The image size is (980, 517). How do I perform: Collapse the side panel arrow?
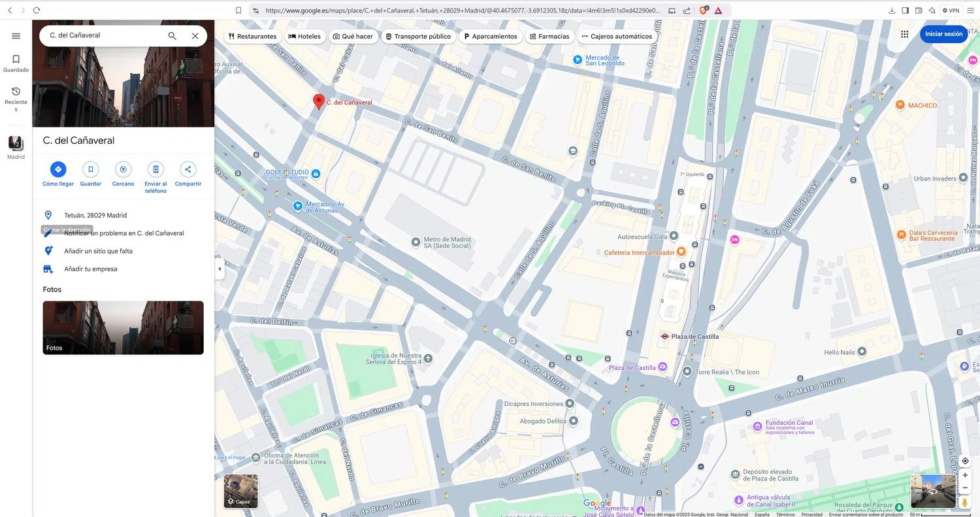tap(220, 269)
